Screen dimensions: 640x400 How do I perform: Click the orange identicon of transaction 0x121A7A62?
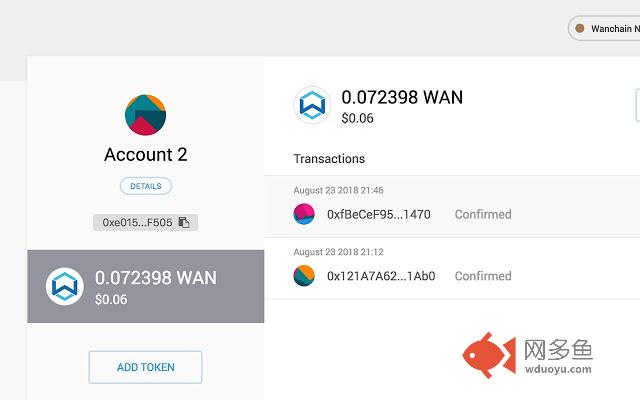point(304,276)
